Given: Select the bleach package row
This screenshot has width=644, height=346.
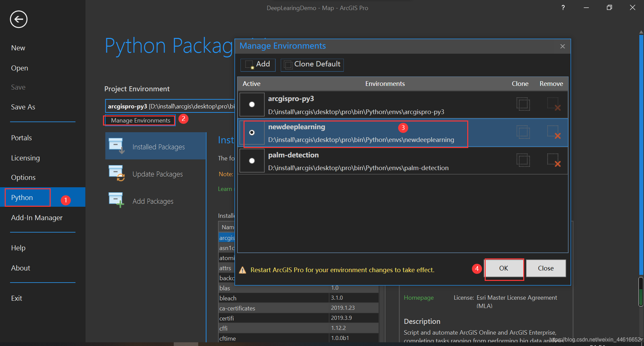Looking at the screenshot, I should pyautogui.click(x=298, y=298).
